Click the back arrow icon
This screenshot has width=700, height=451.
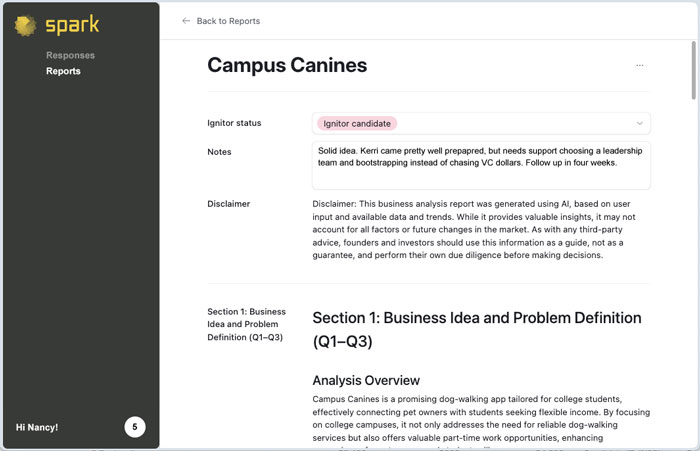point(186,21)
